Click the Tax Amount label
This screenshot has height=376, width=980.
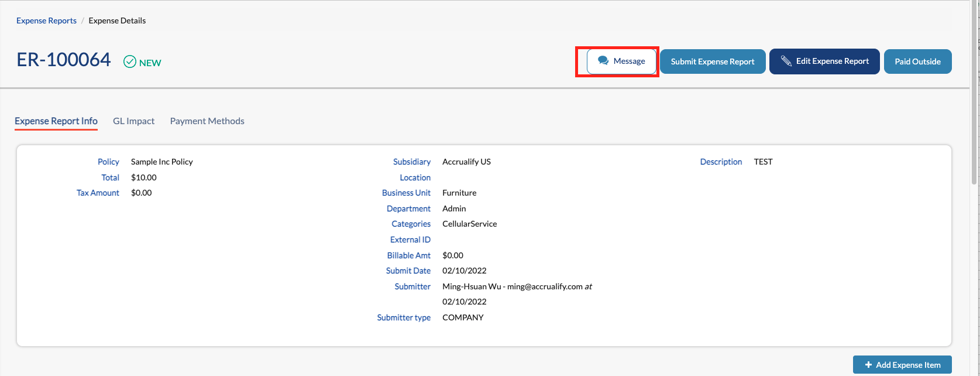coord(98,193)
